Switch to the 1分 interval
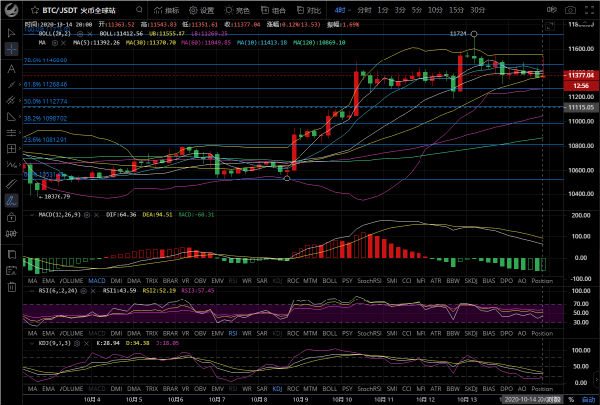 click(383, 10)
